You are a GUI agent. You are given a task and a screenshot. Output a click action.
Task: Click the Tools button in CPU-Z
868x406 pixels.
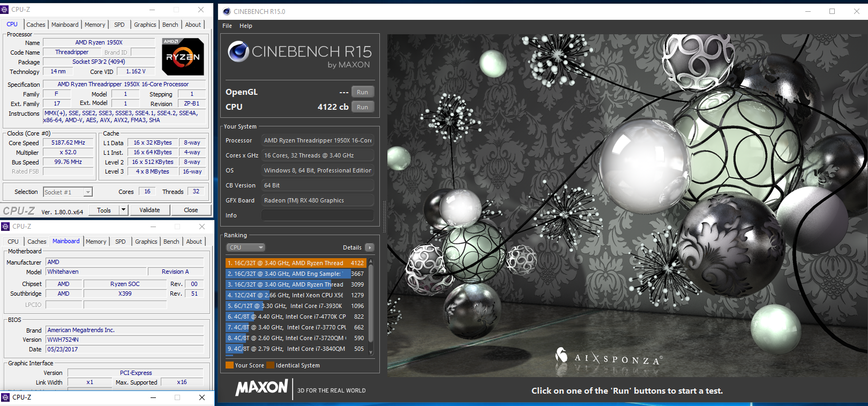tap(104, 210)
